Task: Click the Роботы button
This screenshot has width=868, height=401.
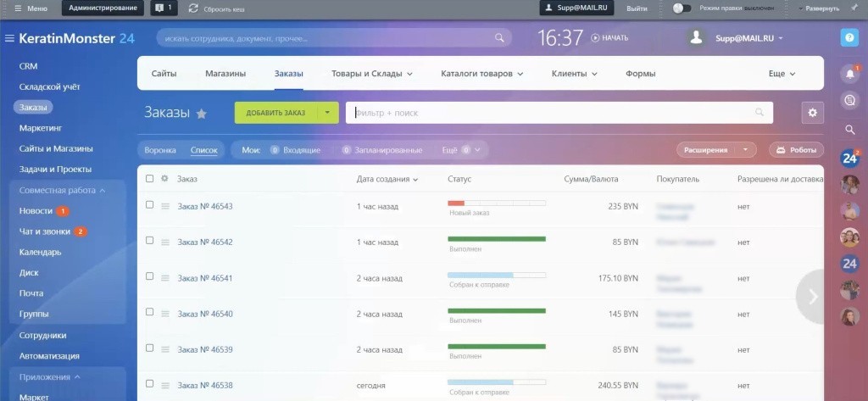Action: click(796, 150)
